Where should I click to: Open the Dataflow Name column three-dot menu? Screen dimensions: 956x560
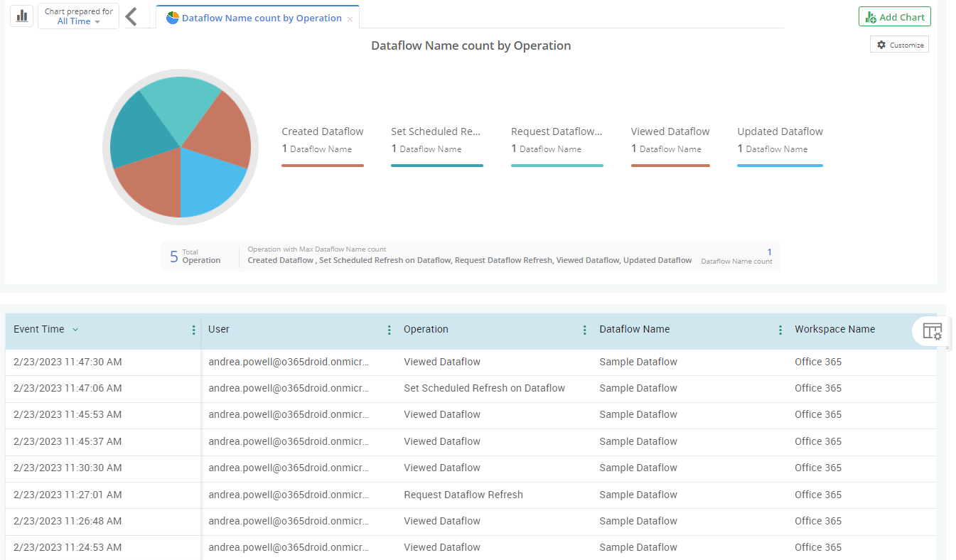(780, 330)
